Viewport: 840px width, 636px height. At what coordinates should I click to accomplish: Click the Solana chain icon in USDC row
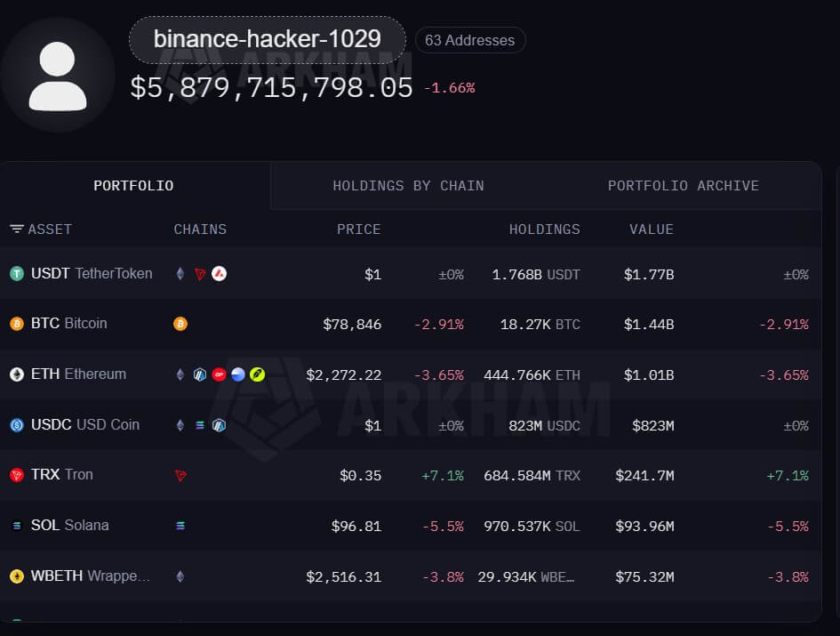(x=200, y=425)
